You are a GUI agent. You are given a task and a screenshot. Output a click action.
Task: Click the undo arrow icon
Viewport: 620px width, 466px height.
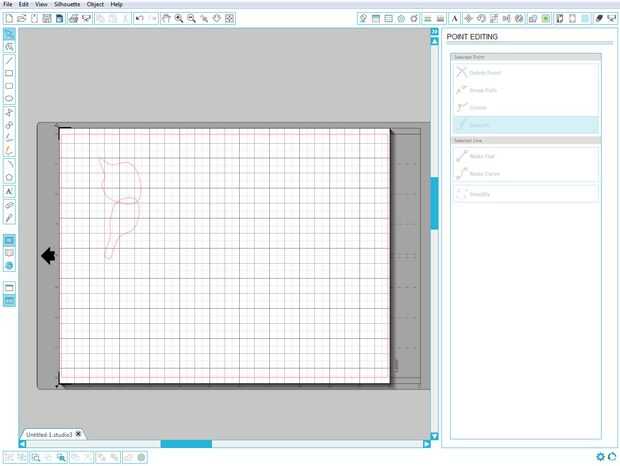139,18
